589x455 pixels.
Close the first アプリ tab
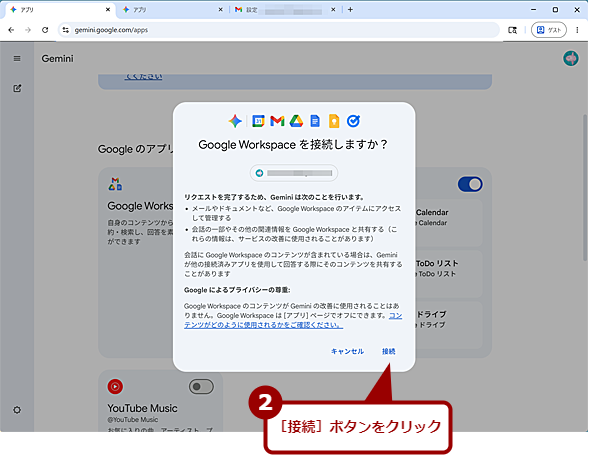pyautogui.click(x=108, y=10)
